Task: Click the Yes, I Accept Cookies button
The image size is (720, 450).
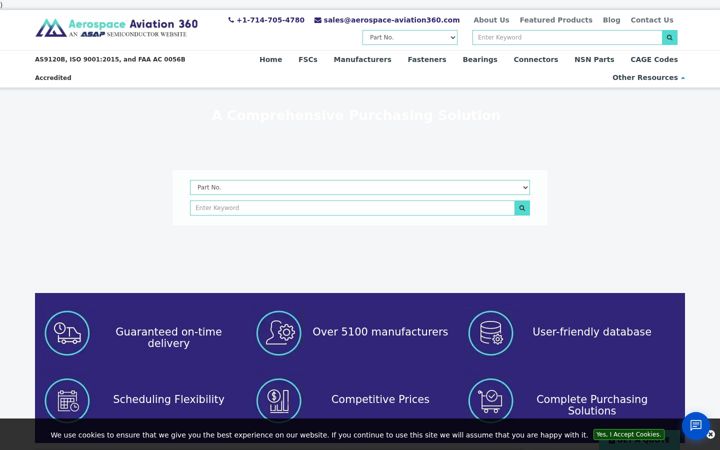Action: pyautogui.click(x=628, y=434)
